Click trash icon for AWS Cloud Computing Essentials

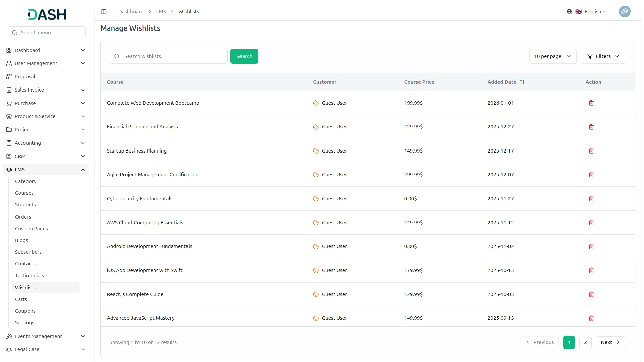click(591, 223)
